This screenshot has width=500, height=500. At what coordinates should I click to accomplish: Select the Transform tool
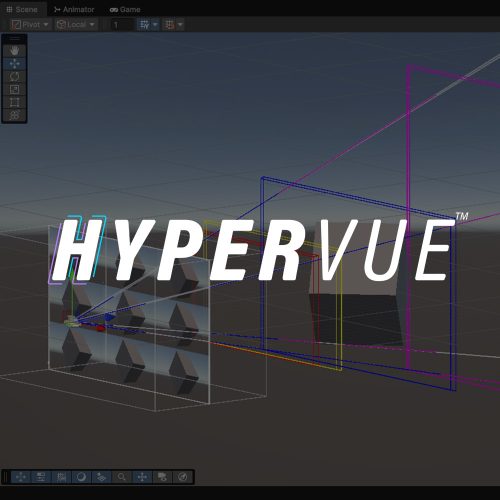point(14,115)
